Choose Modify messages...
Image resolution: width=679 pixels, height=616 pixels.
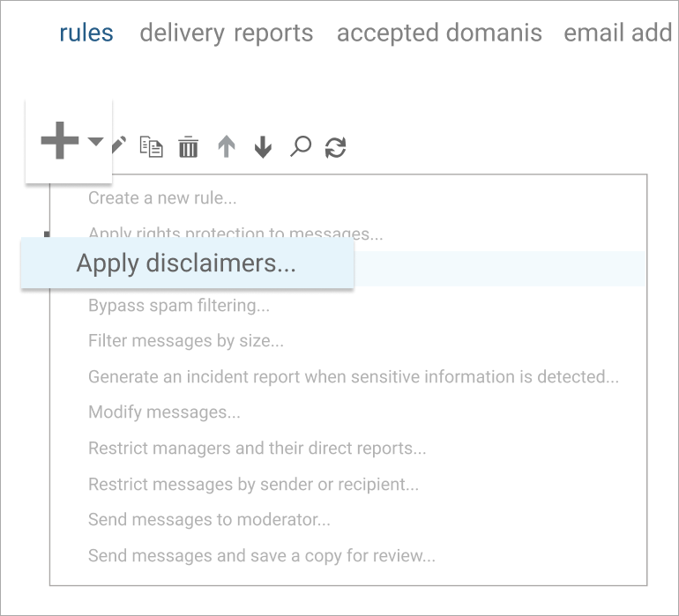(164, 412)
